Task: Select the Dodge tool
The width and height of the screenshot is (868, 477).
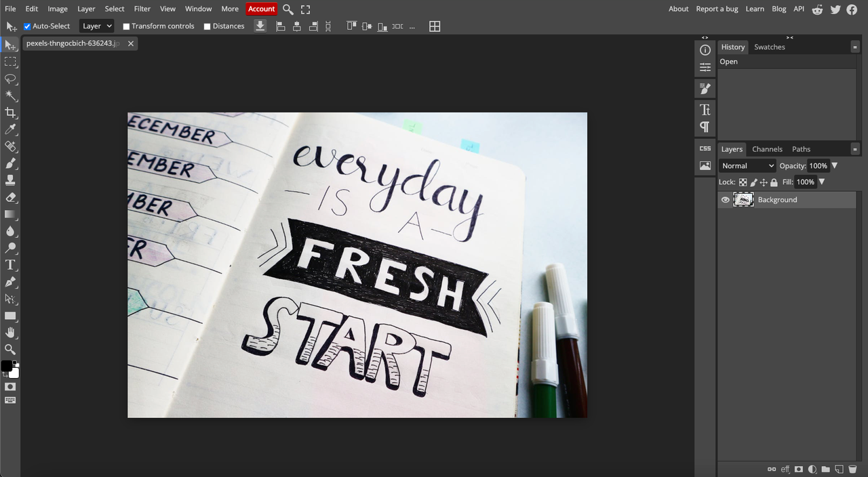Action: 10,248
